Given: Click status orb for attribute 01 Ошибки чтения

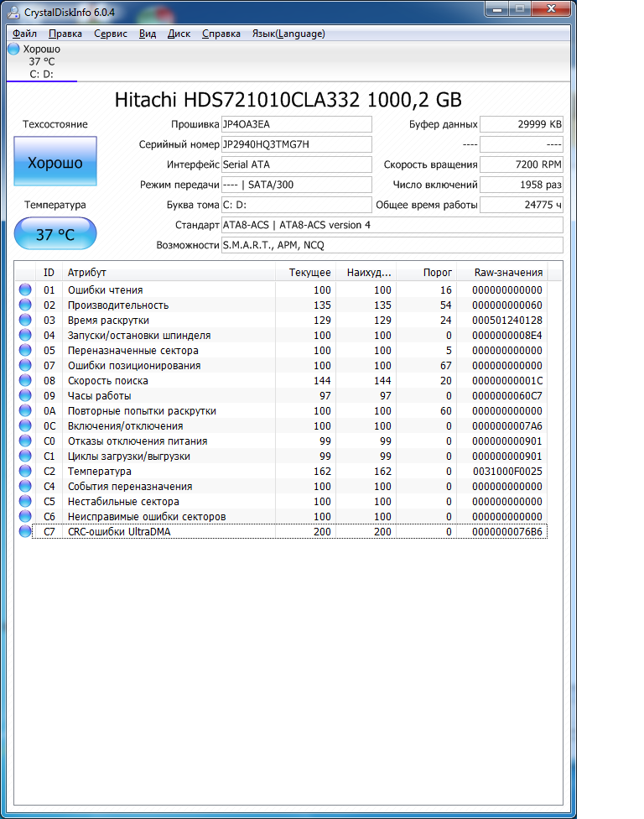Looking at the screenshot, I should (x=25, y=290).
